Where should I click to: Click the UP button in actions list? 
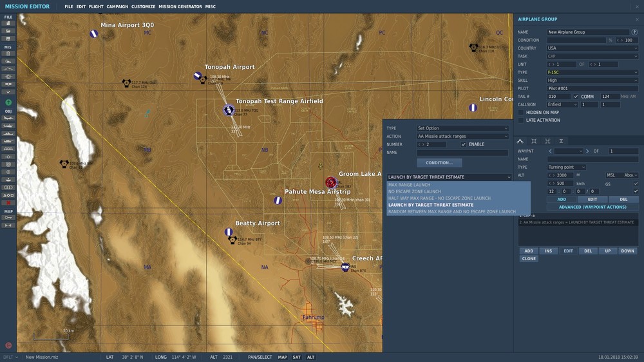(x=607, y=251)
